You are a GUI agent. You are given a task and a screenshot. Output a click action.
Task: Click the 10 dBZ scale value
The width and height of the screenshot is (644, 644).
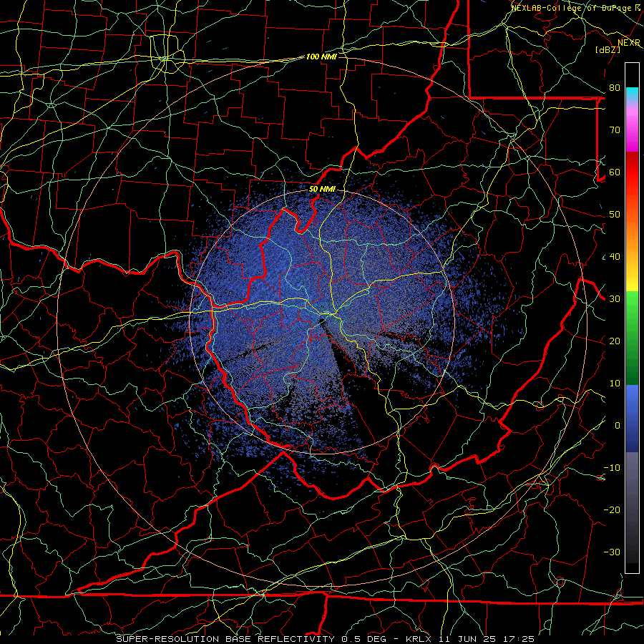click(x=615, y=384)
